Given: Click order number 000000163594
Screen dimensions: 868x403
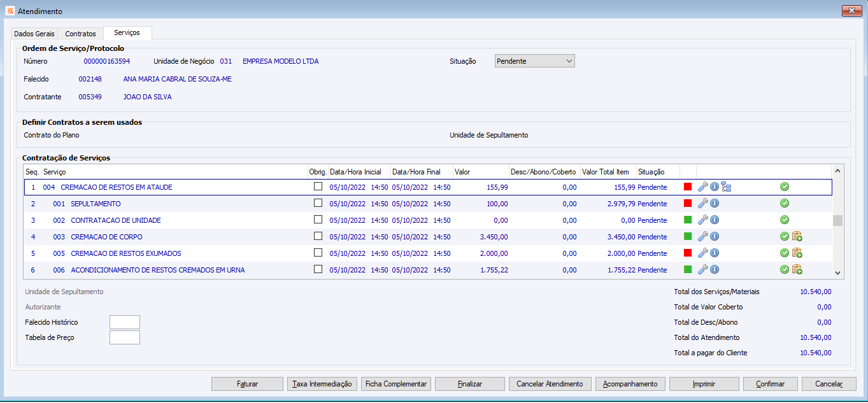Looking at the screenshot, I should [107, 61].
